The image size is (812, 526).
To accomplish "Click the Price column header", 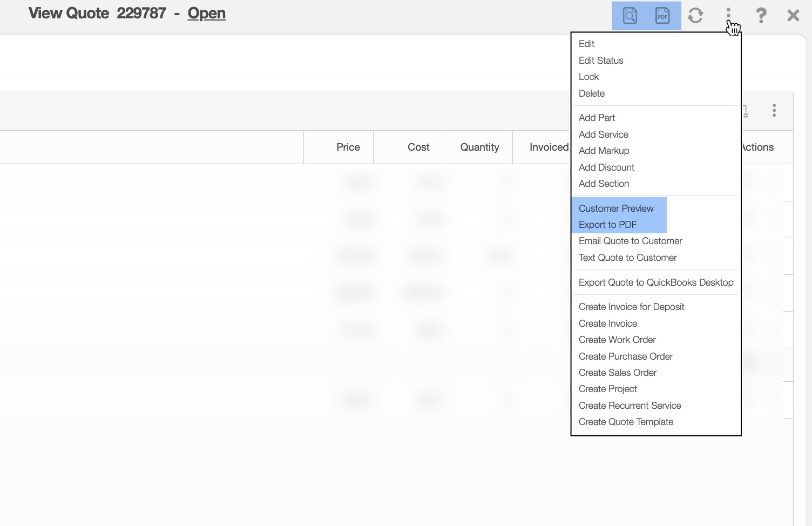I will [x=348, y=147].
